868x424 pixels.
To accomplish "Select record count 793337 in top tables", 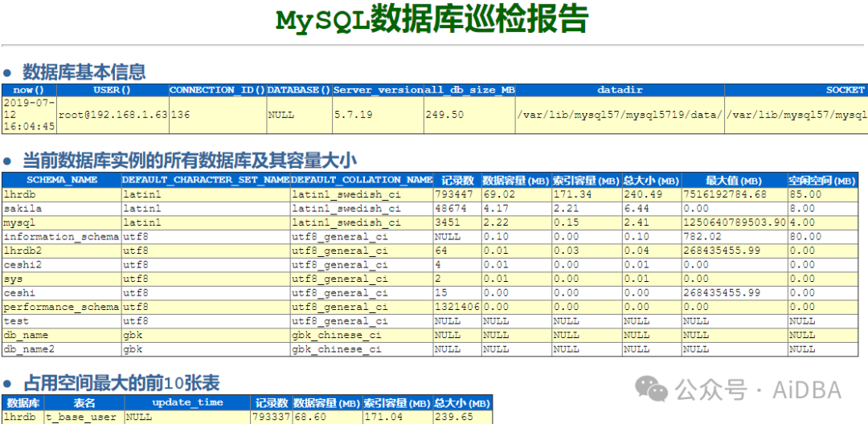I will coord(272,417).
